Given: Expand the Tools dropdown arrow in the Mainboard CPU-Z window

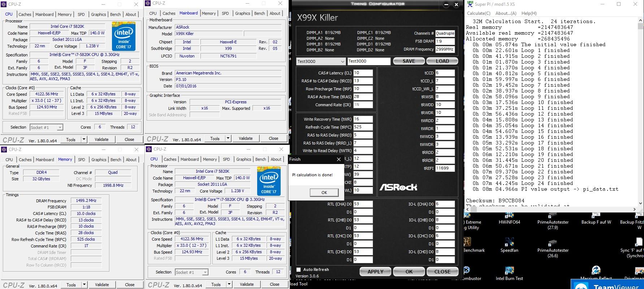Looking at the screenshot, I should click(x=228, y=138).
